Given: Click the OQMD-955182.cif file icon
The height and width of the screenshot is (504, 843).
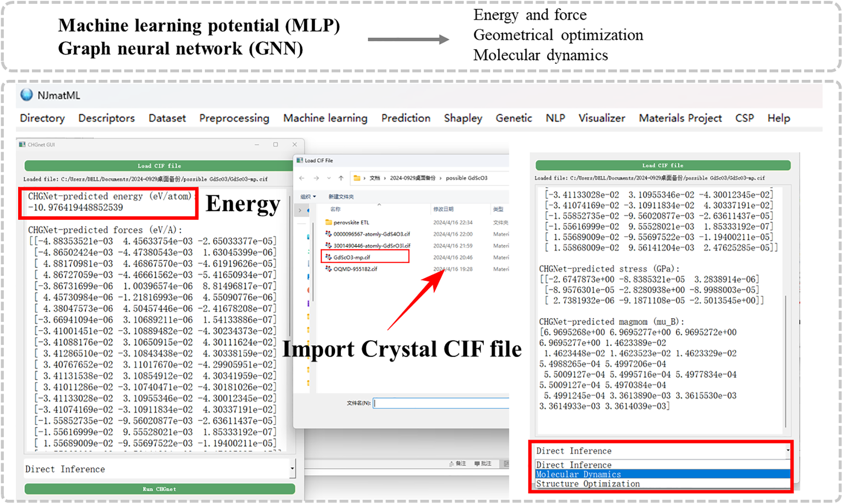Looking at the screenshot, I should [328, 269].
